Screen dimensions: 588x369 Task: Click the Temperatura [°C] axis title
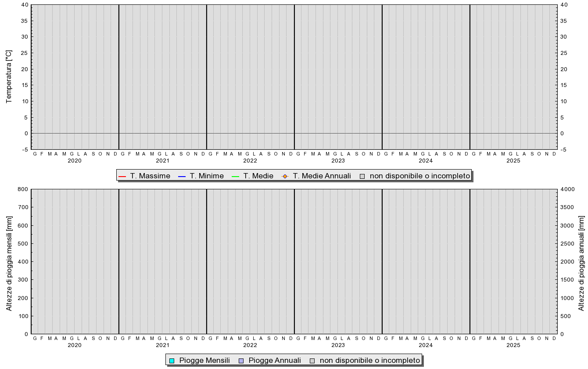click(x=9, y=76)
